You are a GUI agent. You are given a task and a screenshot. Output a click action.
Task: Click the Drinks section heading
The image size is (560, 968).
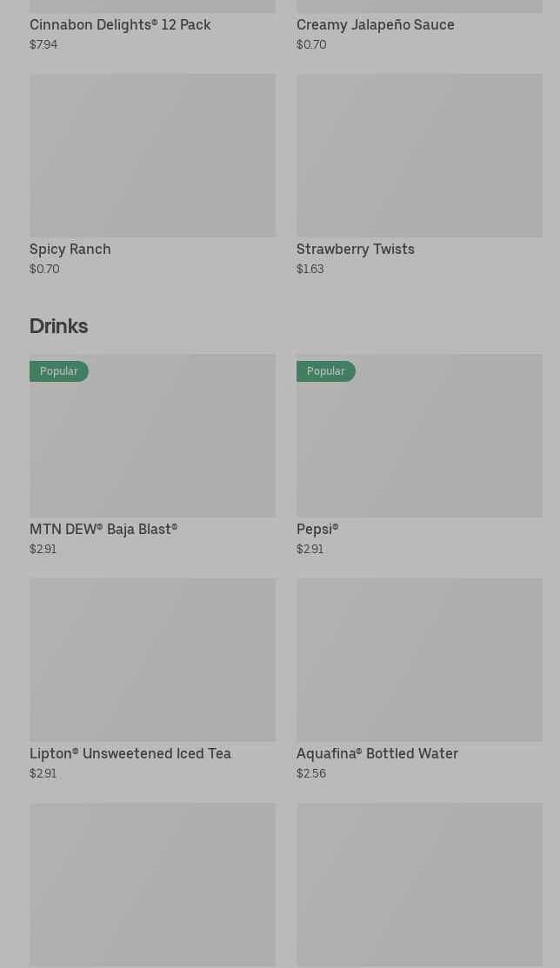pos(58,325)
